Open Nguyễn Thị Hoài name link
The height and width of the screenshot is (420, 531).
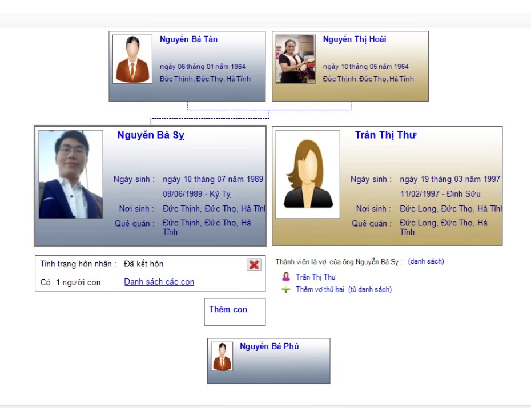click(355, 39)
